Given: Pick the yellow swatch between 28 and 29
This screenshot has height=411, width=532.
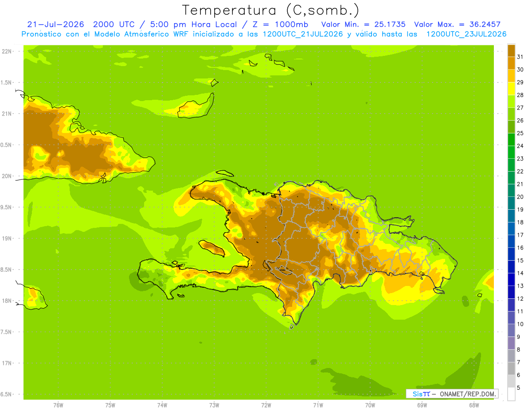Looking at the screenshot, I should (511, 89).
